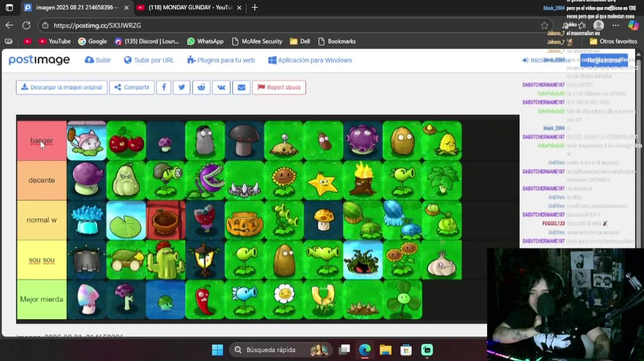Close the postimg imagen tab
This screenshot has width=644, height=361.
click(x=126, y=8)
